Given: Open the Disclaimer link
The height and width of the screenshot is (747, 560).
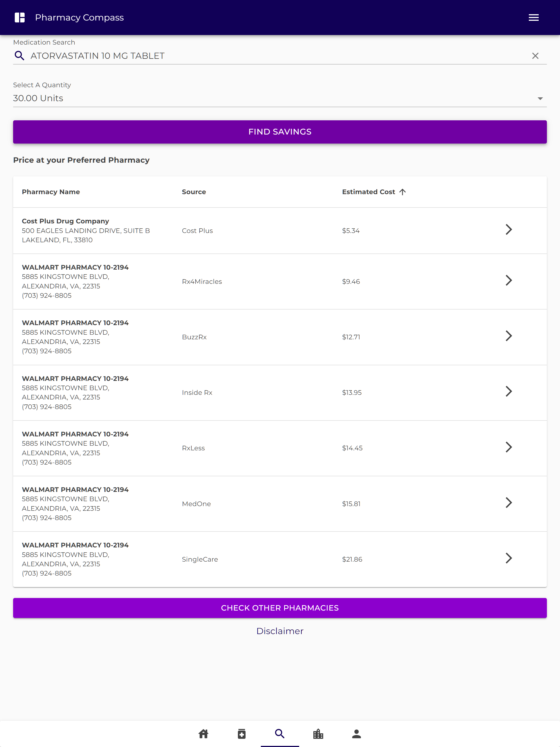Looking at the screenshot, I should coord(280,631).
